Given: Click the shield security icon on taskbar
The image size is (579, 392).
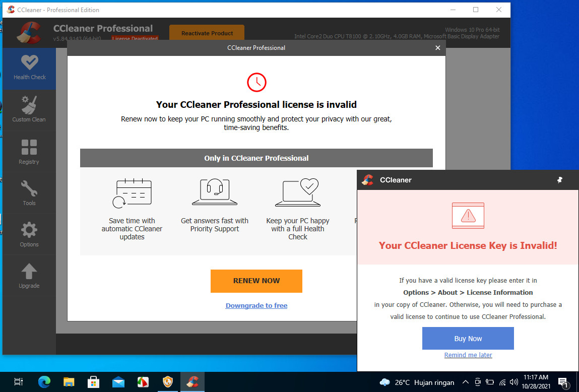Looking at the screenshot, I should click(x=168, y=381).
